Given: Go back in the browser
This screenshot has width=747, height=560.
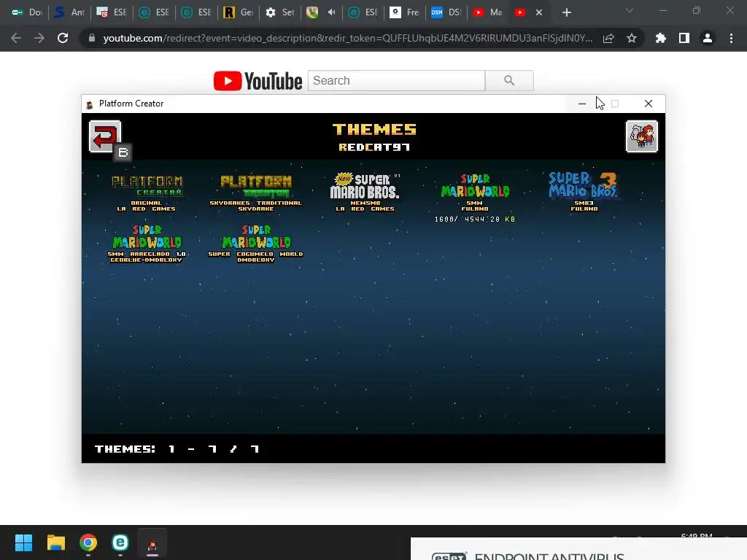Looking at the screenshot, I should [16, 38].
